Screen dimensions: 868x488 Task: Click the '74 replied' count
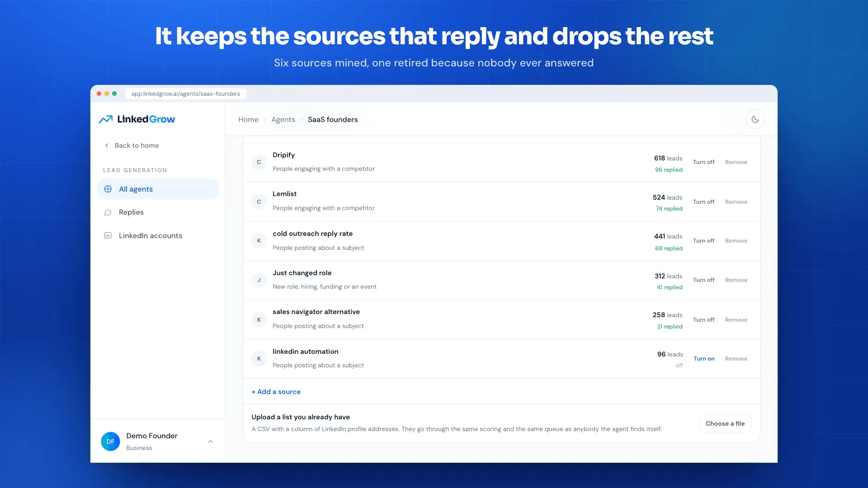click(x=669, y=209)
